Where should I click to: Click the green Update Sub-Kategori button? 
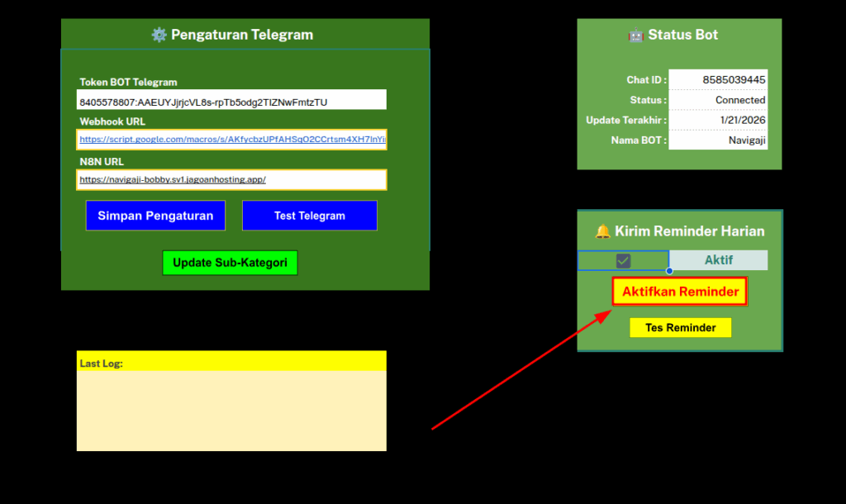pos(230,263)
